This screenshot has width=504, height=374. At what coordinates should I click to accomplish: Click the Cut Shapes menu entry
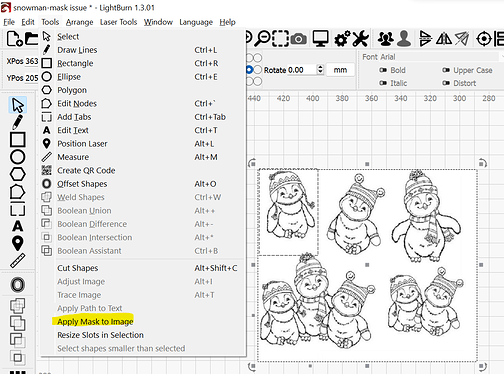coord(77,268)
